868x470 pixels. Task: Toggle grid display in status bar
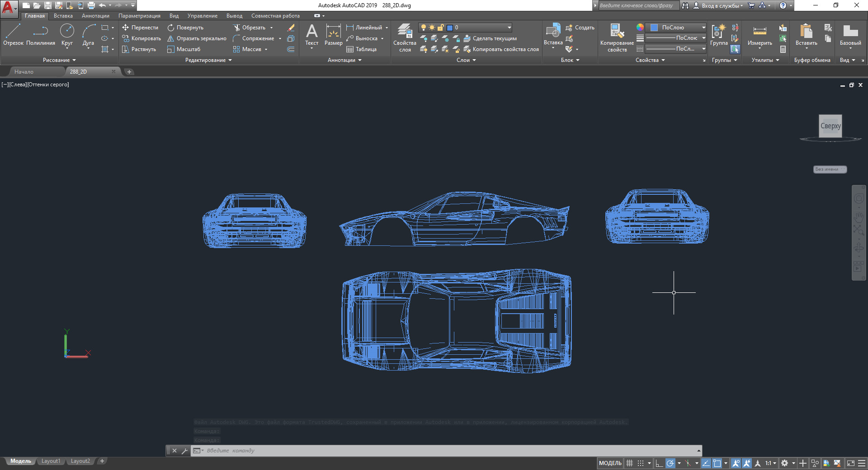click(629, 463)
